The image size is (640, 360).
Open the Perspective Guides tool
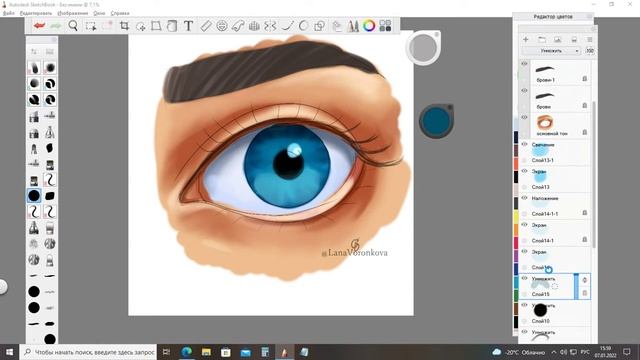(x=254, y=26)
